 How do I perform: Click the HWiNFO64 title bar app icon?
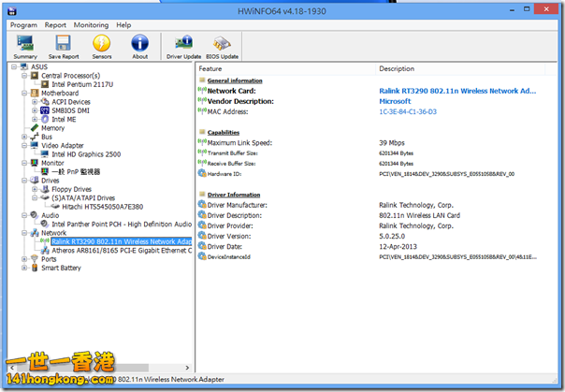[12, 11]
